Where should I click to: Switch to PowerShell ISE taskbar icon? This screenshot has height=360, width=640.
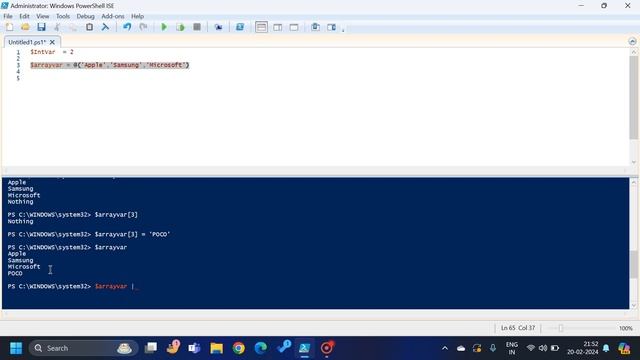point(304,348)
